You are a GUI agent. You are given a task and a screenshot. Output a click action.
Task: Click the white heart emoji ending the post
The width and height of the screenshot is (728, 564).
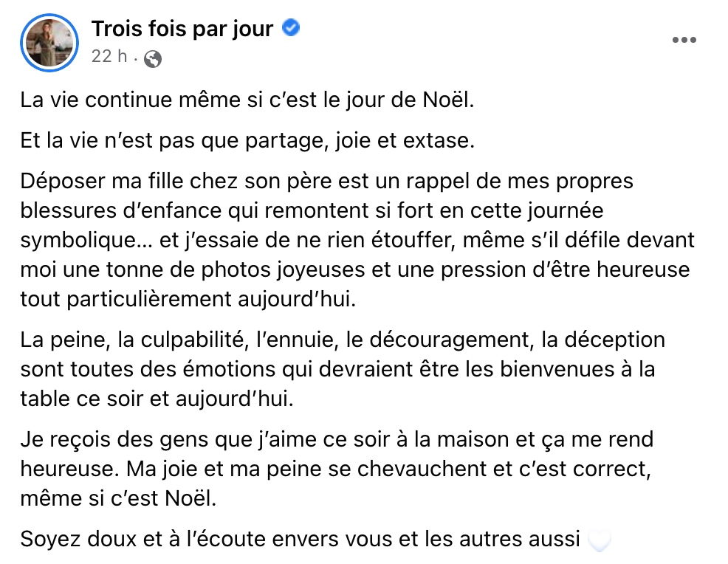(599, 541)
